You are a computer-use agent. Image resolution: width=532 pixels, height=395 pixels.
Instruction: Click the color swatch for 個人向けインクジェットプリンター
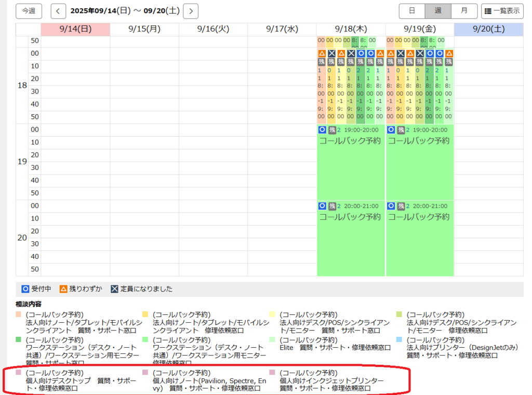click(x=272, y=373)
